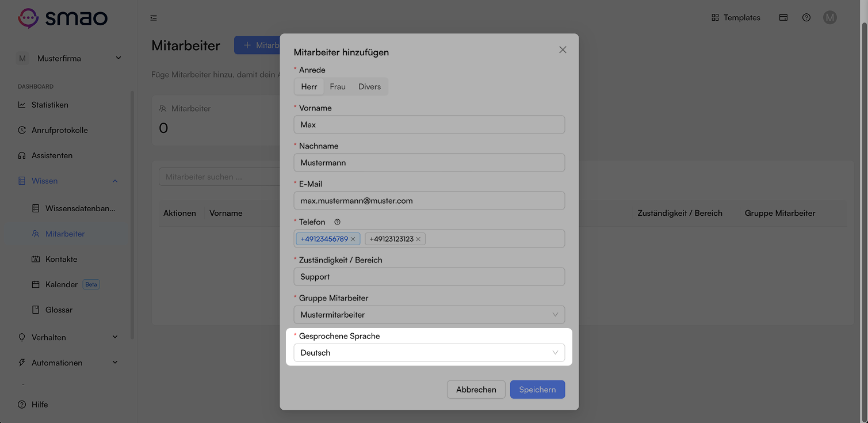Open Templates from the top bar
868x423 pixels.
pyautogui.click(x=736, y=18)
